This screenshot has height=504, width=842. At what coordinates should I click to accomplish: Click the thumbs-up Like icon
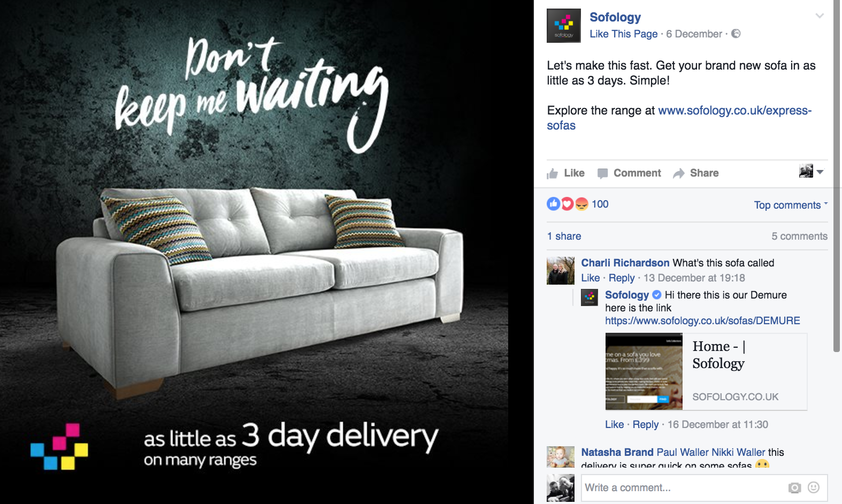tap(553, 173)
